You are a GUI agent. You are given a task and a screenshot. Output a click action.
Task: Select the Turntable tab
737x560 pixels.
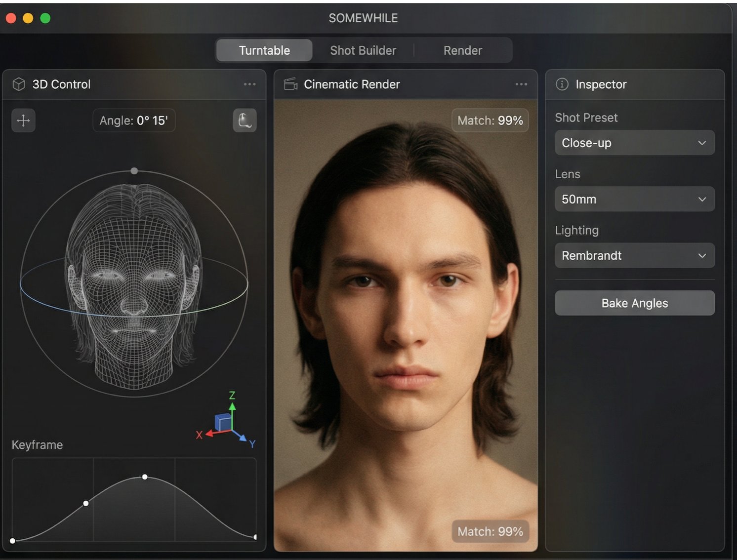(264, 50)
